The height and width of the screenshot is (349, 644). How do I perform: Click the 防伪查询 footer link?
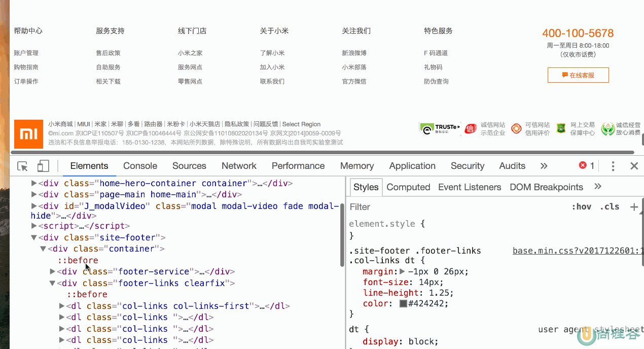(x=436, y=81)
